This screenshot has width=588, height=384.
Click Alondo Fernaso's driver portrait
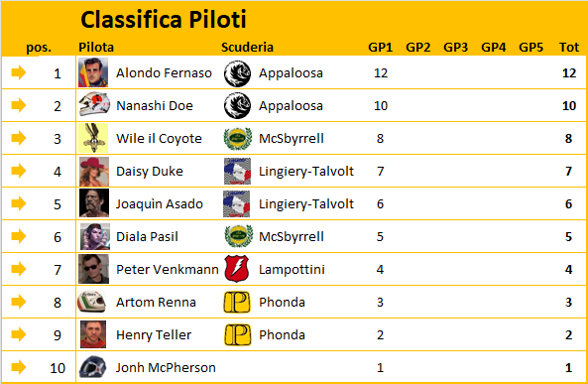(93, 72)
